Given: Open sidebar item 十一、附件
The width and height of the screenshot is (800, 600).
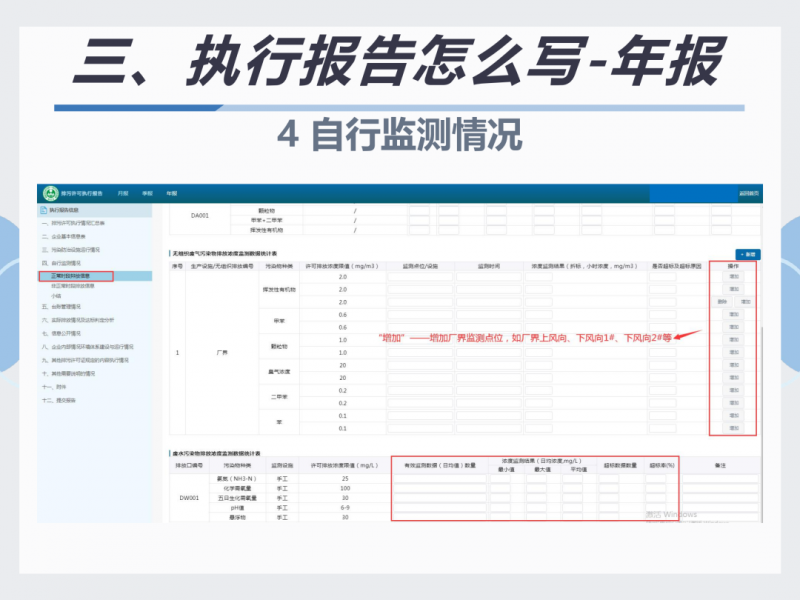Looking at the screenshot, I should click(54, 387).
